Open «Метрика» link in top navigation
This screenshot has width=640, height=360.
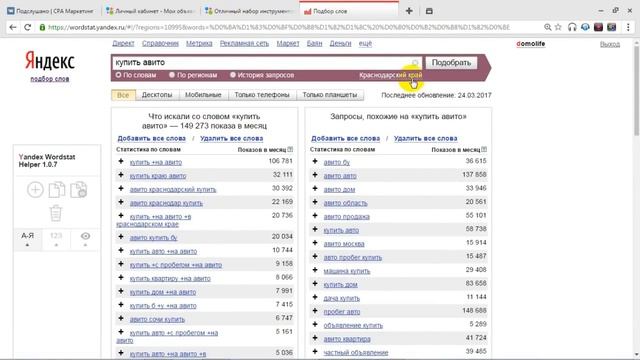click(x=199, y=43)
